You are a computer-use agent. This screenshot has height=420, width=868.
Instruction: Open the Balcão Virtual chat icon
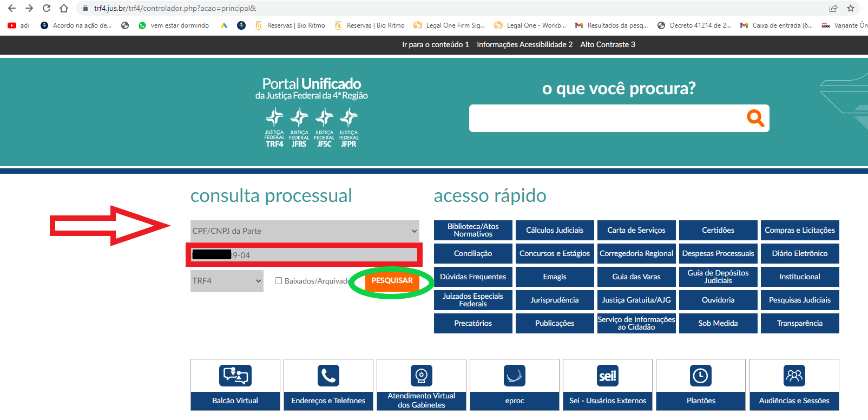tap(235, 376)
